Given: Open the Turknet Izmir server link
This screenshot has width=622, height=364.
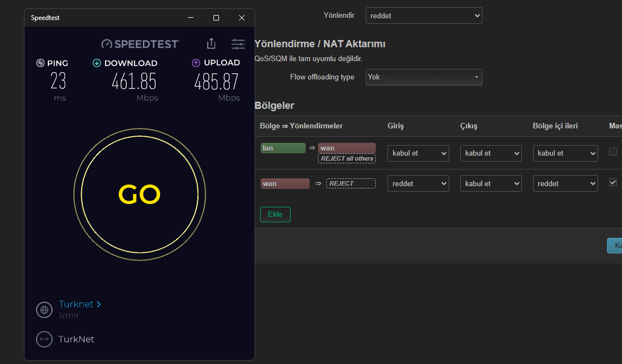Looking at the screenshot, I should coord(79,304).
